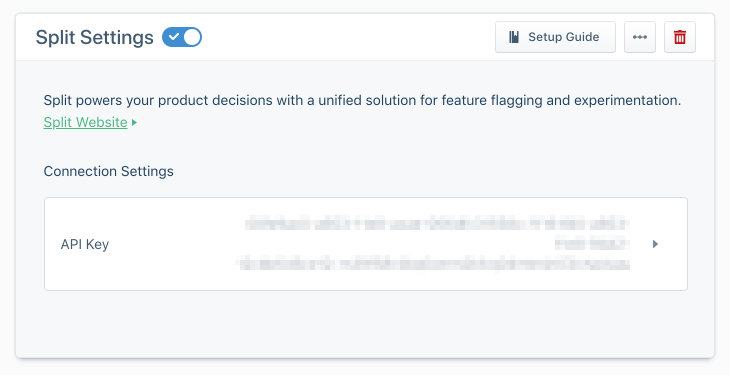
Task: Click the first blurred API key line
Action: pyautogui.click(x=437, y=223)
